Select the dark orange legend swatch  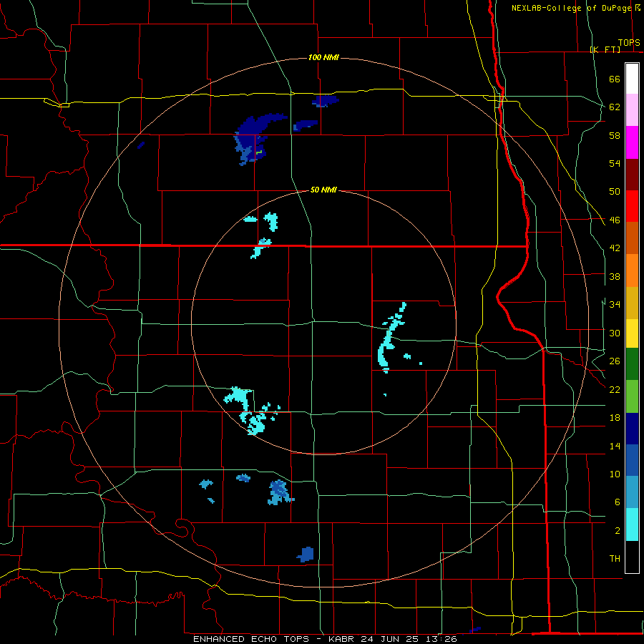pyautogui.click(x=632, y=238)
